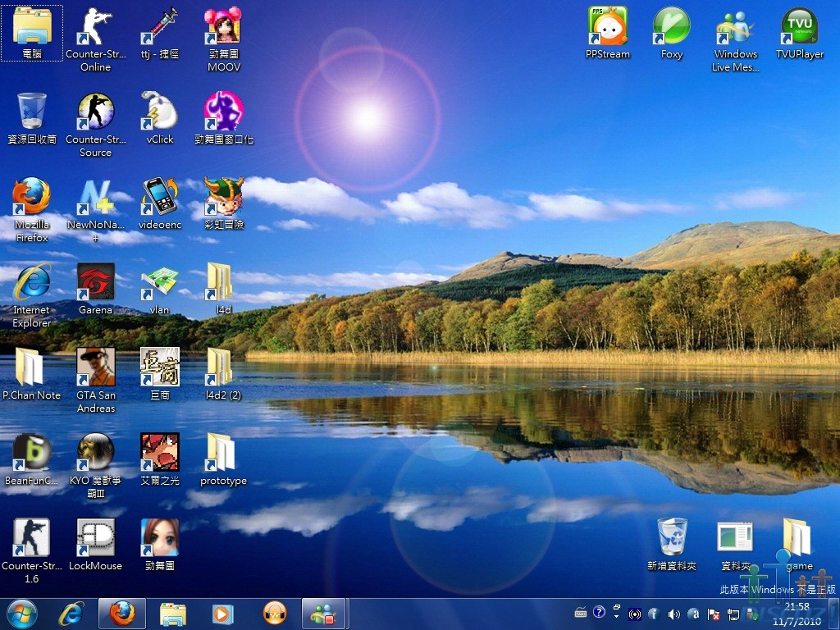Select the vClick mouse shortcut icon
Viewport: 840px width, 630px height.
pos(160,112)
